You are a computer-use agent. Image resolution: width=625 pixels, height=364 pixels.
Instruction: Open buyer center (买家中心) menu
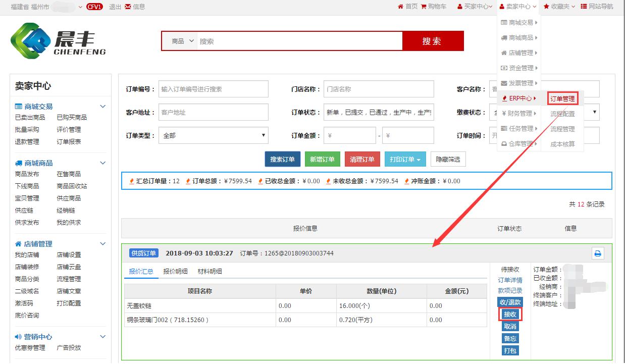pyautogui.click(x=475, y=7)
